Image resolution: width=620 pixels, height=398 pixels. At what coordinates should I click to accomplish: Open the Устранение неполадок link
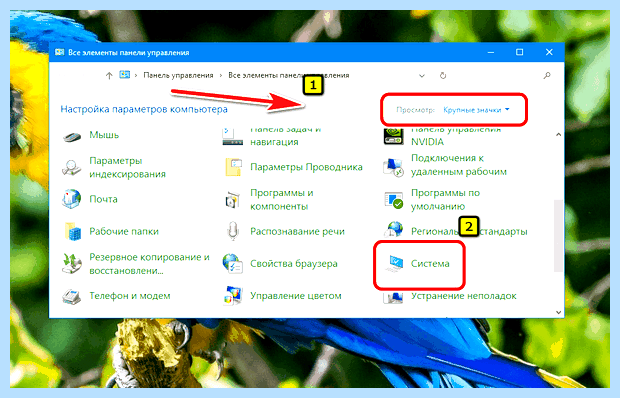point(464,296)
